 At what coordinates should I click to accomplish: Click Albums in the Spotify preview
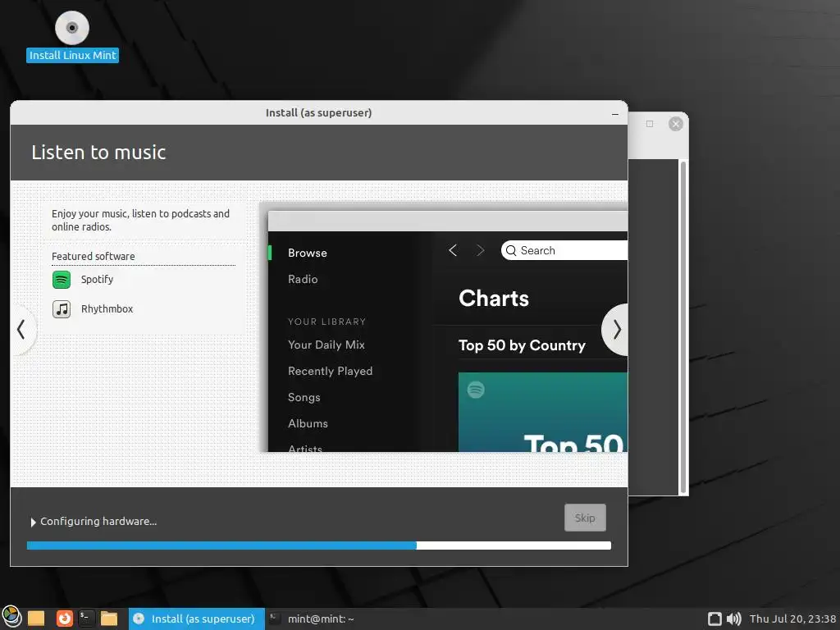click(x=308, y=424)
